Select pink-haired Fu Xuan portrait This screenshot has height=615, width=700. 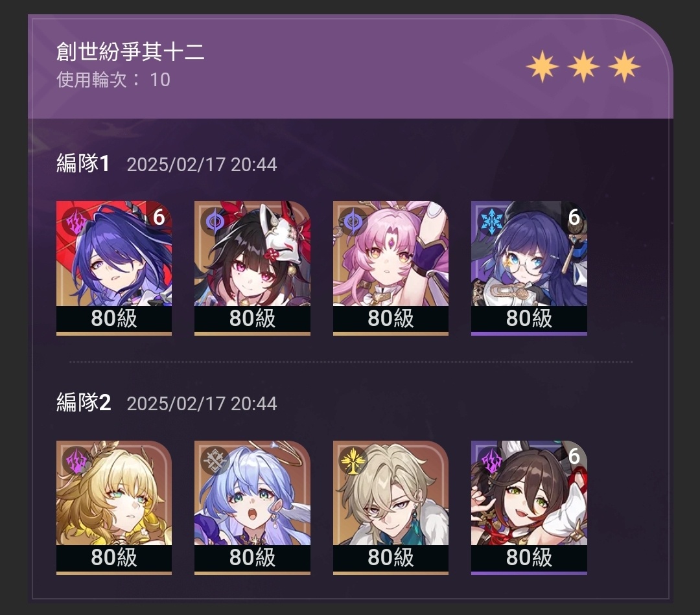391,268
